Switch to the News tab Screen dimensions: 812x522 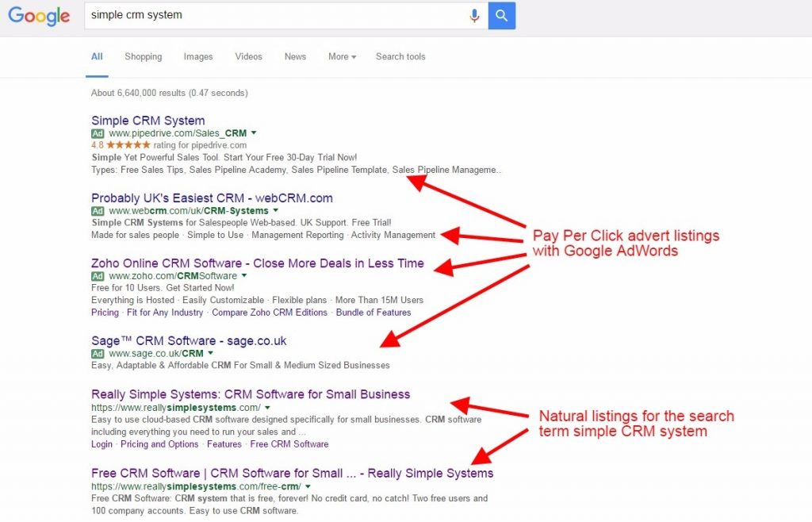295,57
